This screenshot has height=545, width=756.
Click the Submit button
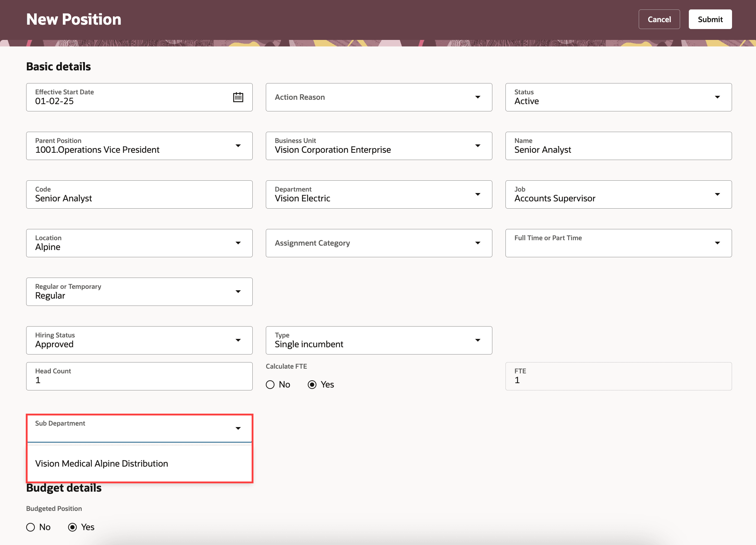coord(710,19)
